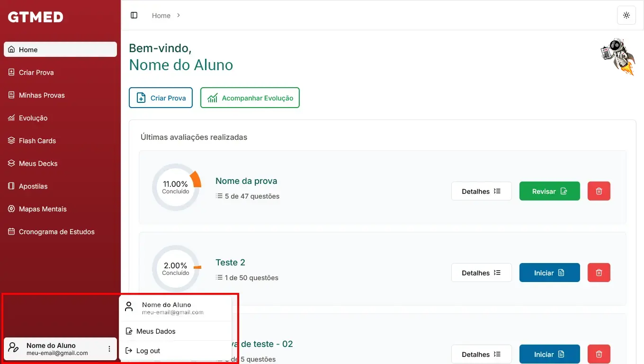Image resolution: width=644 pixels, height=364 pixels.
Task: Select Meus Dados menu entry
Action: coord(156,331)
